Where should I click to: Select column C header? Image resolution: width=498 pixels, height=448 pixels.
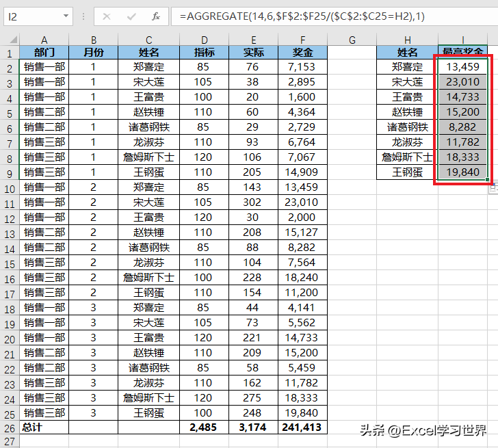pyautogui.click(x=148, y=40)
